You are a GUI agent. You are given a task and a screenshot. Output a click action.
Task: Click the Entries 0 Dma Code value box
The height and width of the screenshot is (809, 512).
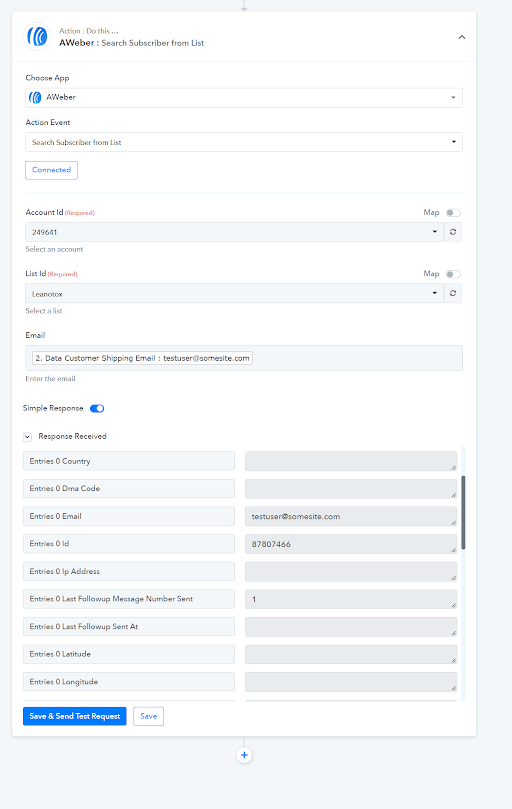[351, 489]
